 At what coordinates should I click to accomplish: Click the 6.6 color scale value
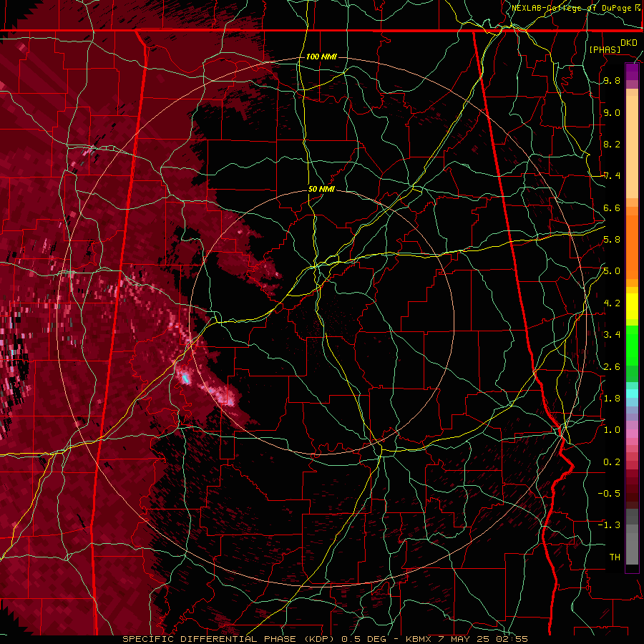[x=612, y=208]
